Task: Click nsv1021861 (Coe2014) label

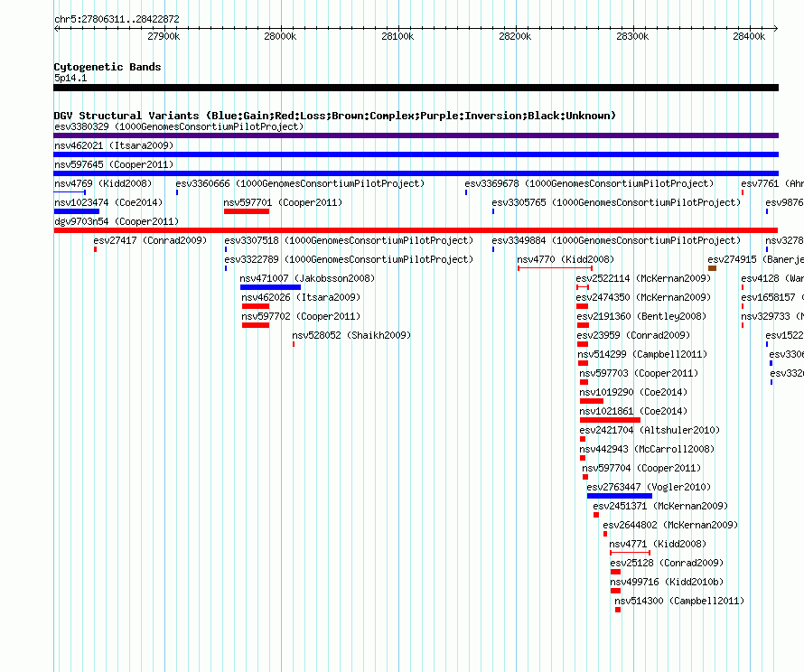Action: point(634,411)
